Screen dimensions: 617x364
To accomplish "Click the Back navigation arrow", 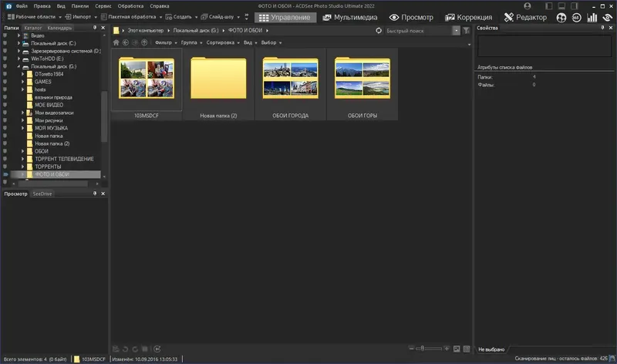I will (x=126, y=42).
